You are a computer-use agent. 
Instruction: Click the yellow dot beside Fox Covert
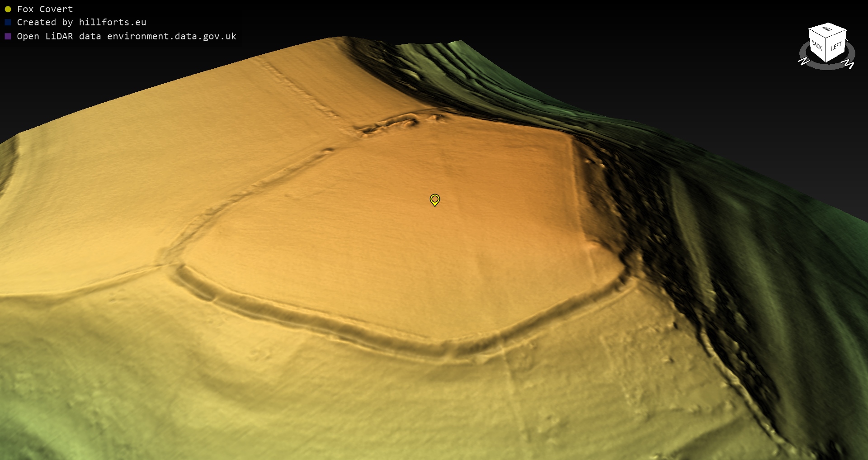[x=8, y=9]
